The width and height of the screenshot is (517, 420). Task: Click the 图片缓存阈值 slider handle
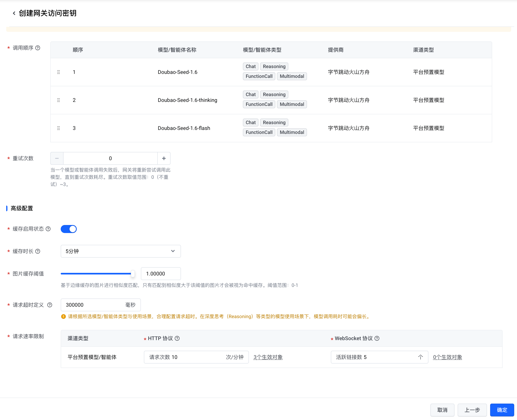133,274
